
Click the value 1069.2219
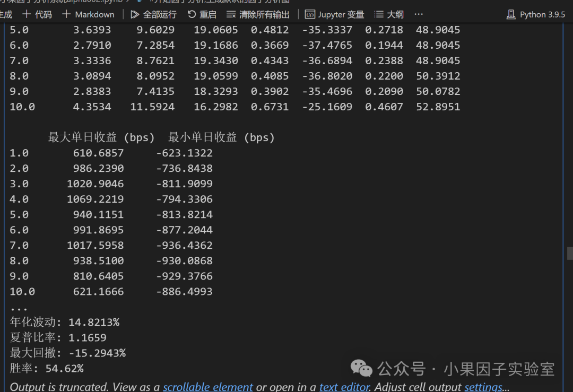[x=95, y=199]
